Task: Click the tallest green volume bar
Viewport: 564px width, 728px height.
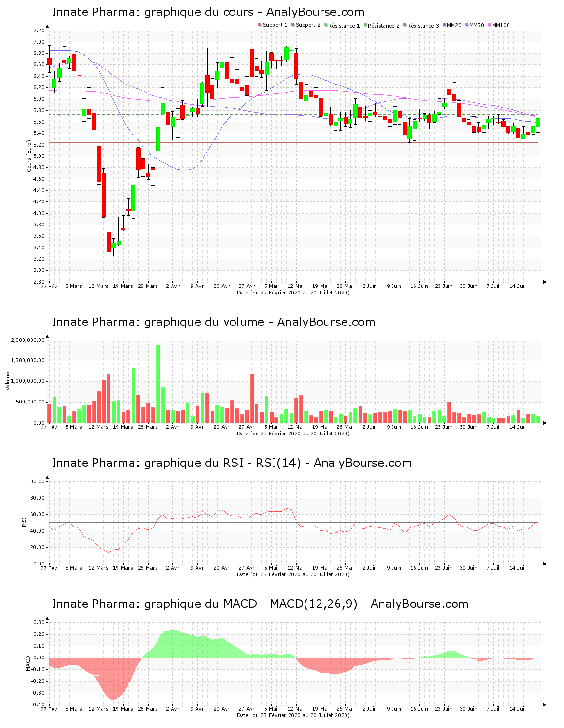Action: (x=158, y=383)
